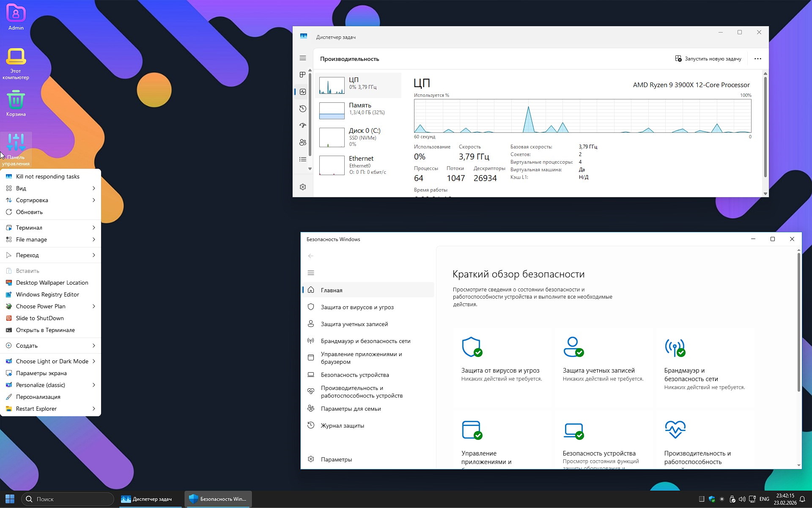Select the Users icon in Task Manager sidebar
812x508 pixels.
tap(302, 142)
